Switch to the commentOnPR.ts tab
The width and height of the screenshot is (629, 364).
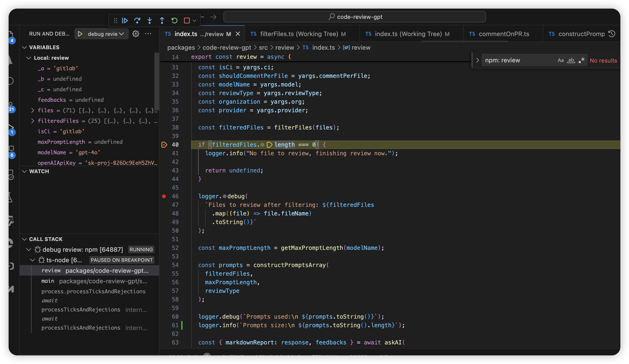click(504, 34)
